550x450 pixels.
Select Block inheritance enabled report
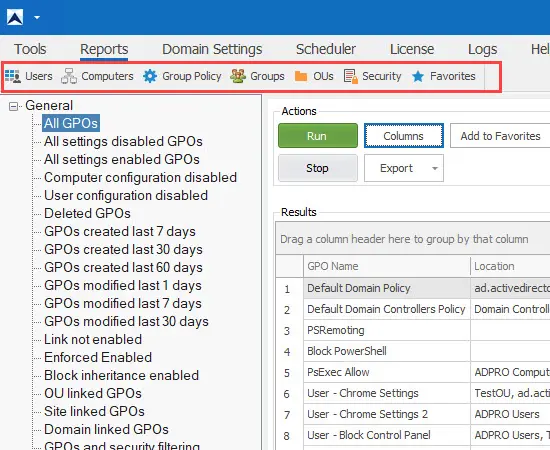pos(121,375)
